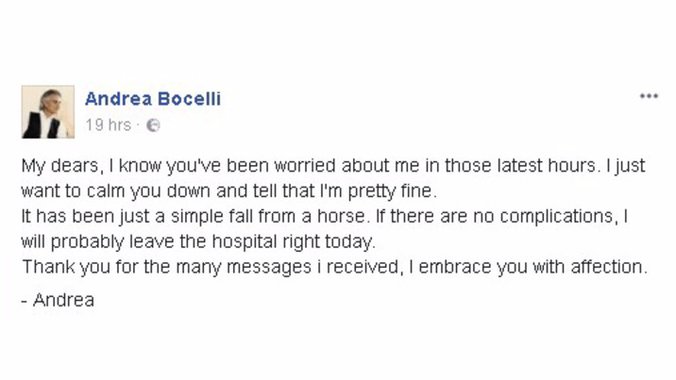676x380 pixels.
Task: Click the word 'embrace' in the last sentence
Action: pyautogui.click(x=455, y=267)
